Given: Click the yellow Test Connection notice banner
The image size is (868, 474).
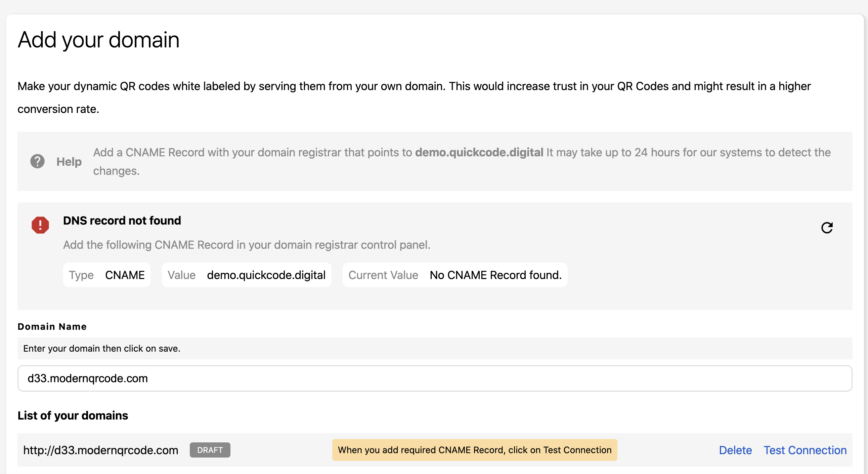Looking at the screenshot, I should 474,450.
